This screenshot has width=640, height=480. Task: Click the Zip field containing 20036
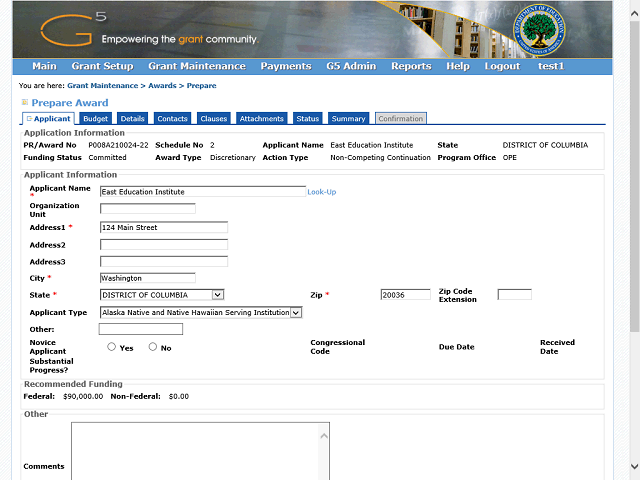(405, 295)
